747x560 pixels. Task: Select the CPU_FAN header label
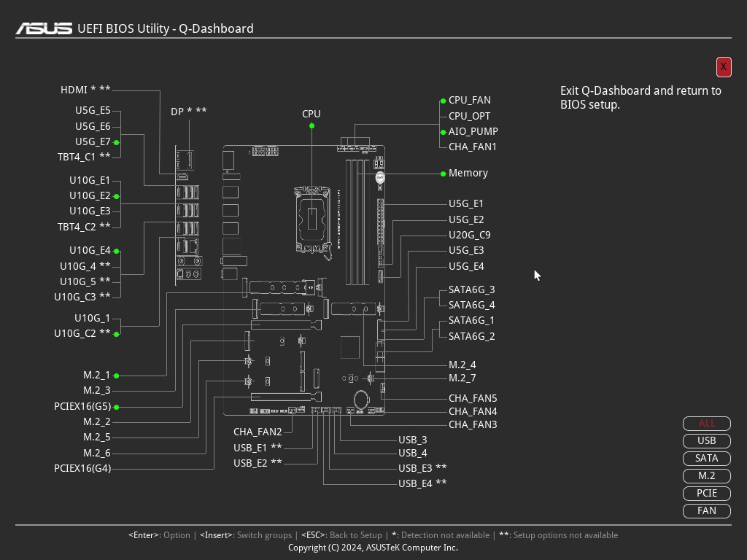pyautogui.click(x=469, y=101)
